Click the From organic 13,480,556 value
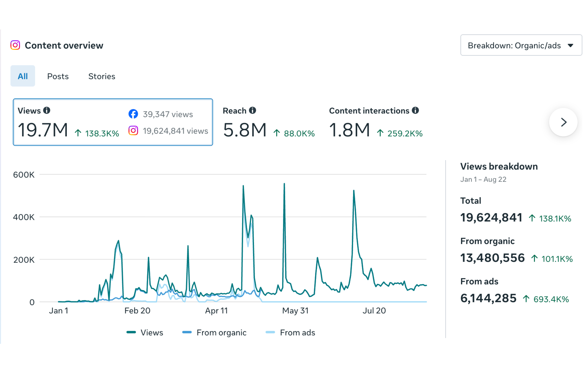This screenshot has height=382, width=588. point(492,258)
